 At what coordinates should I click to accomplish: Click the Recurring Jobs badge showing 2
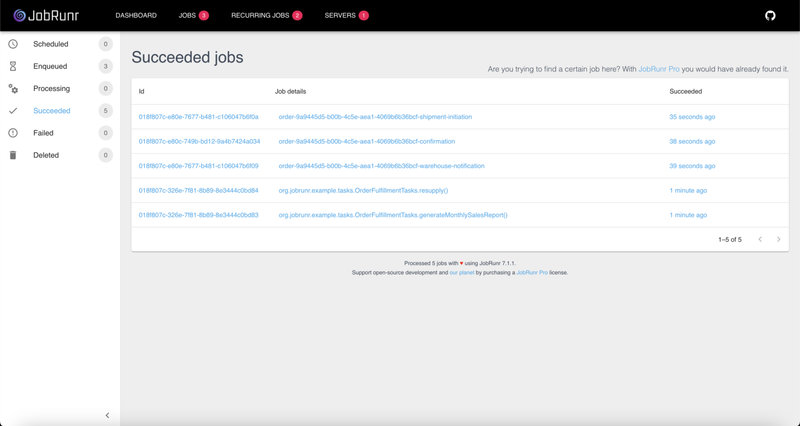[297, 15]
